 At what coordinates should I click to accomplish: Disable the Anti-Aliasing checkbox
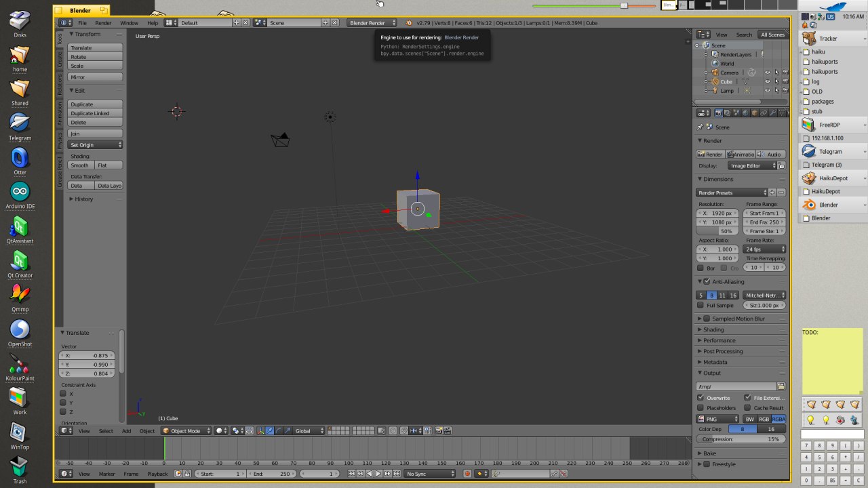click(x=707, y=281)
